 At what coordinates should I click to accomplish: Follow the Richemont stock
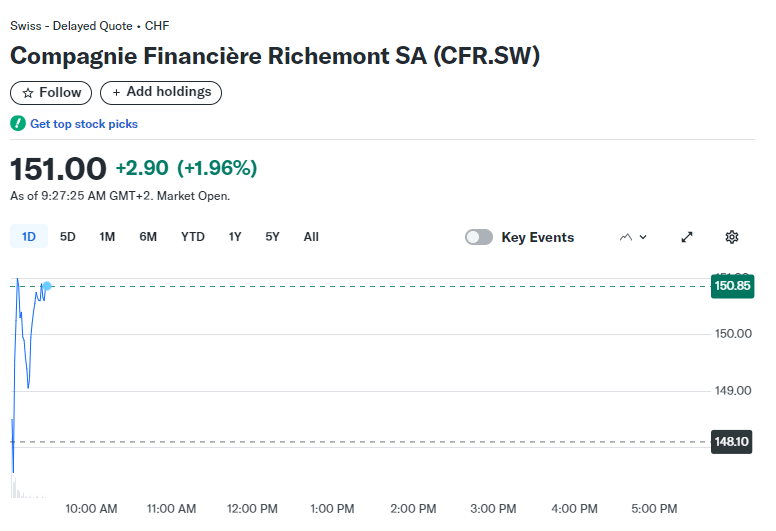click(x=51, y=93)
